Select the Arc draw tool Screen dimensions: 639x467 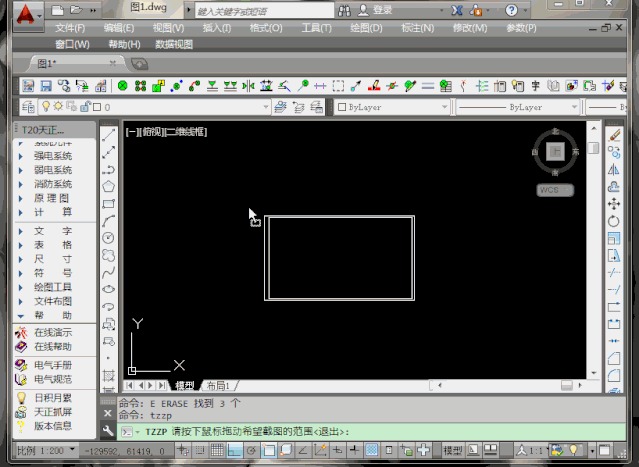(x=108, y=221)
